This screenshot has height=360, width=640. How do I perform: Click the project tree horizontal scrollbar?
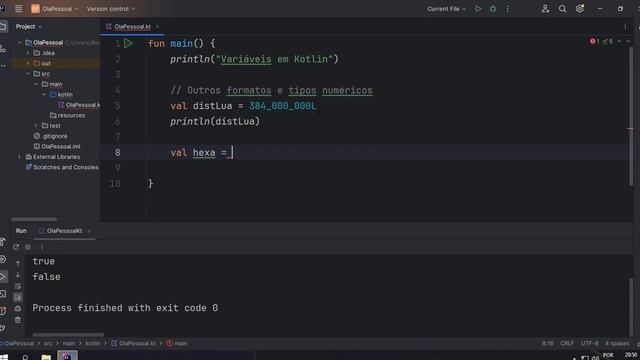34,220
